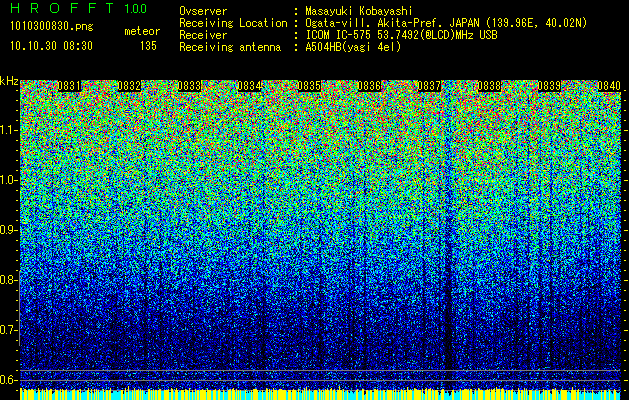Image resolution: width=629 pixels, height=400 pixels.
Task: Click the 1.0 kHz axis label
Action: pyautogui.click(x=8, y=180)
